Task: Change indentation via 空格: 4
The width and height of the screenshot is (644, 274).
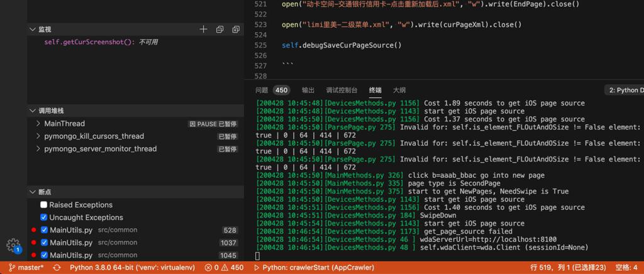Action: click(626, 268)
